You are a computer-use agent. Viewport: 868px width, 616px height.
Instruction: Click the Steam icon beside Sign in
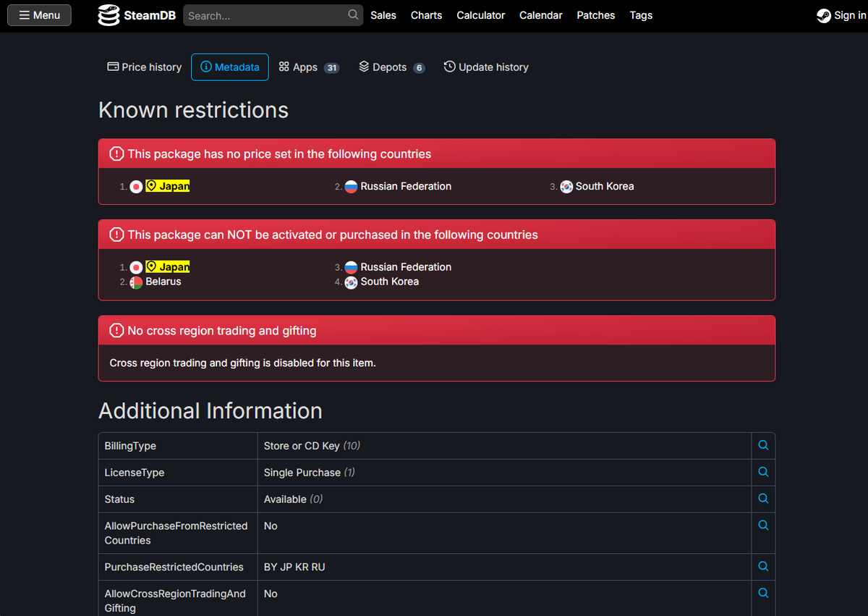pos(823,15)
